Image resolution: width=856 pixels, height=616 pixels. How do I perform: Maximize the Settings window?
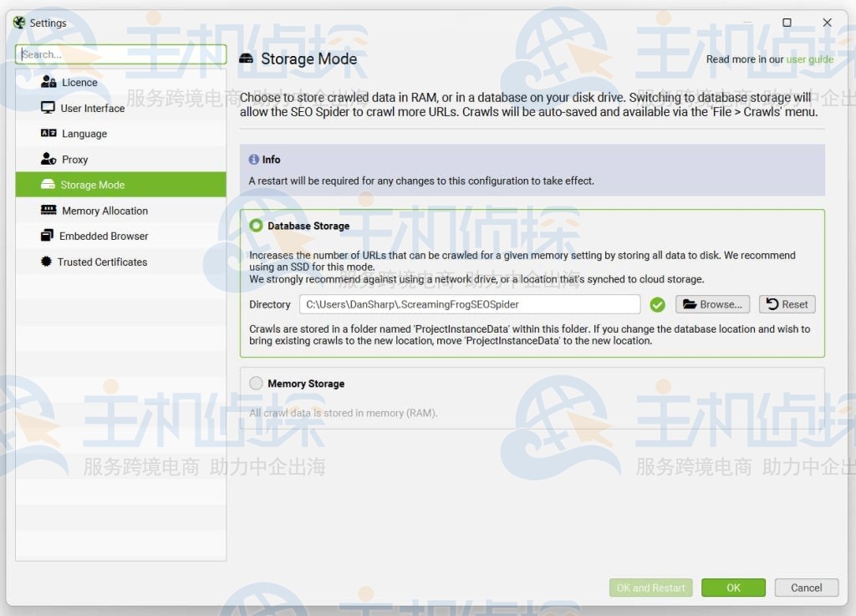click(x=787, y=23)
